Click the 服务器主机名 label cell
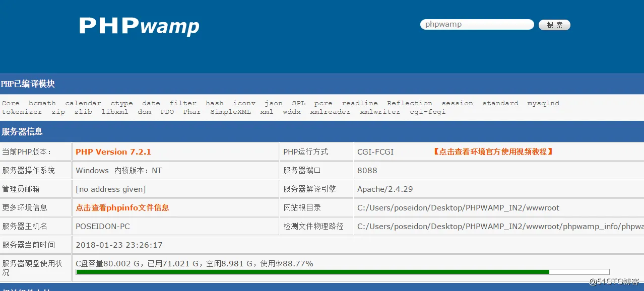Viewport: 644px width, 291px height. [36, 226]
